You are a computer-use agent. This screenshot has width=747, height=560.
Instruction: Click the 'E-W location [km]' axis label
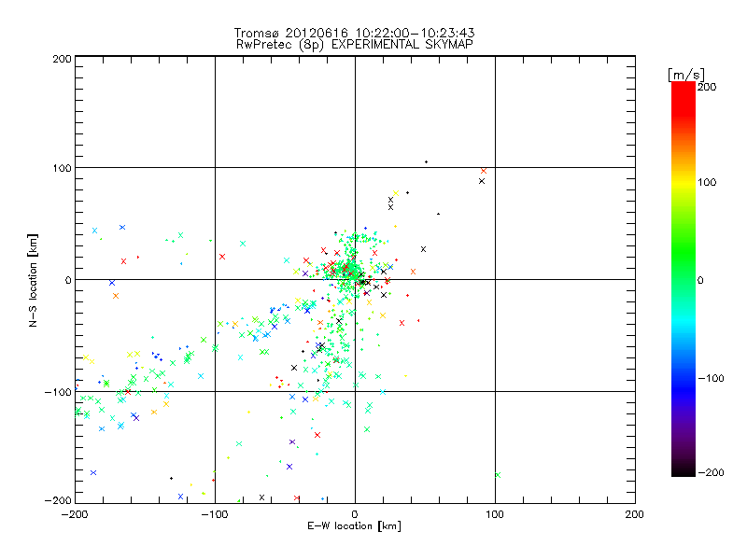tap(354, 526)
